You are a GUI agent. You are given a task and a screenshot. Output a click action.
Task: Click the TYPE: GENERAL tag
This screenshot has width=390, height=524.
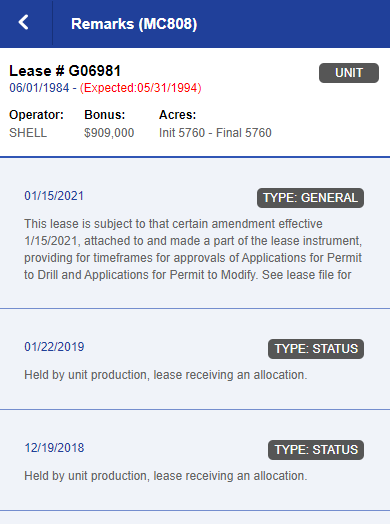pos(310,198)
